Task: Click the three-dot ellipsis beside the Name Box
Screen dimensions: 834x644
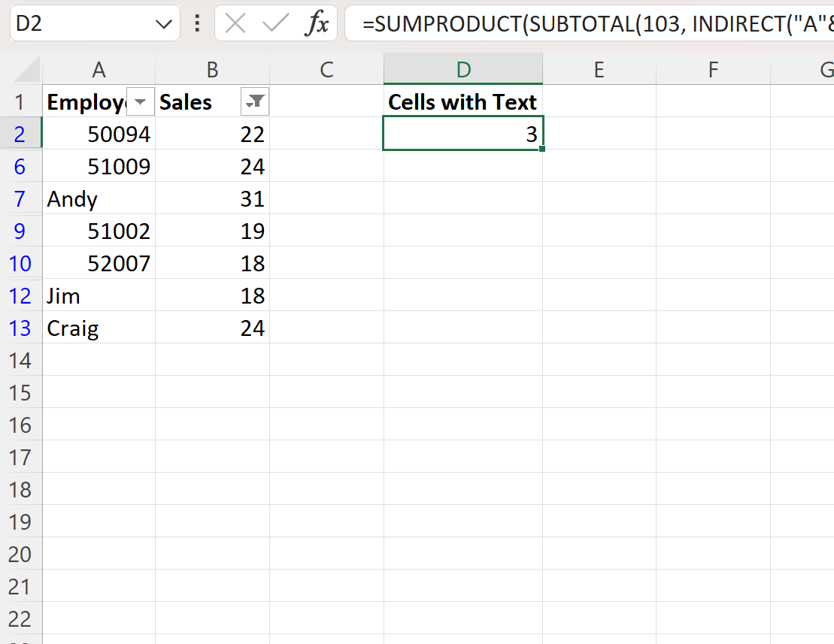Action: click(196, 23)
